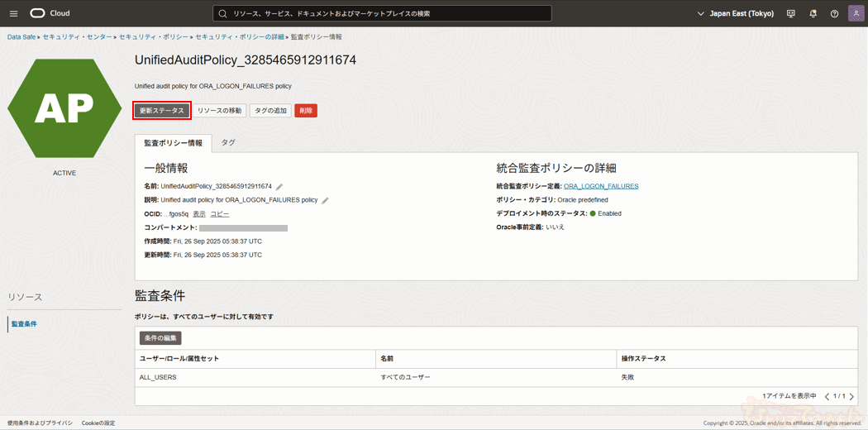Viewport: 868px width, 430px height.
Task: Open the ORA_LOGON_FAILURES policy definition link
Action: tap(601, 186)
